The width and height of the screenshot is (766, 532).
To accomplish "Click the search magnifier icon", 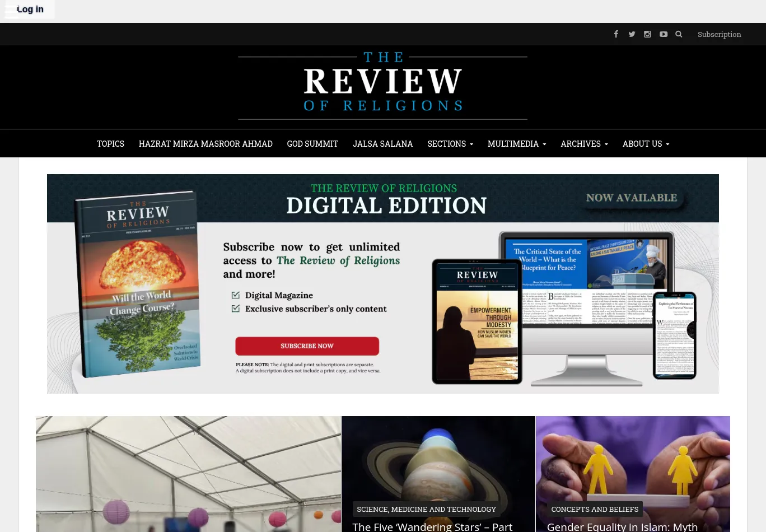I will tap(679, 34).
